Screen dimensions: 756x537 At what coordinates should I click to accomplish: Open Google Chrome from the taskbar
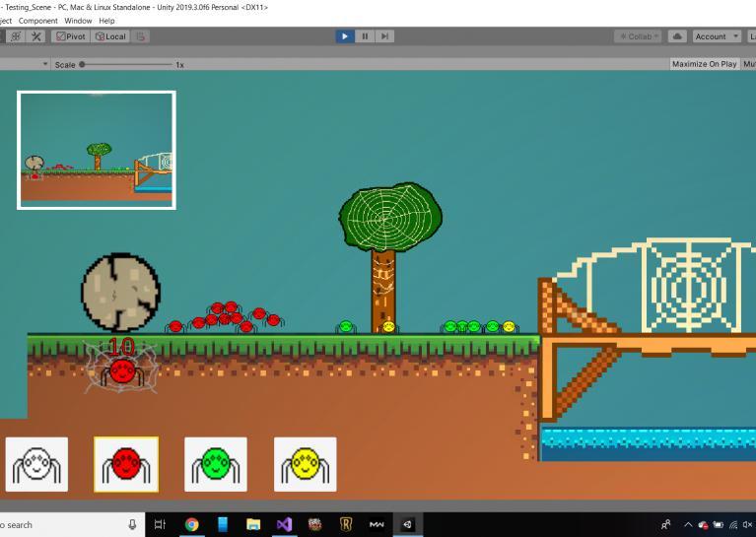coord(191,524)
